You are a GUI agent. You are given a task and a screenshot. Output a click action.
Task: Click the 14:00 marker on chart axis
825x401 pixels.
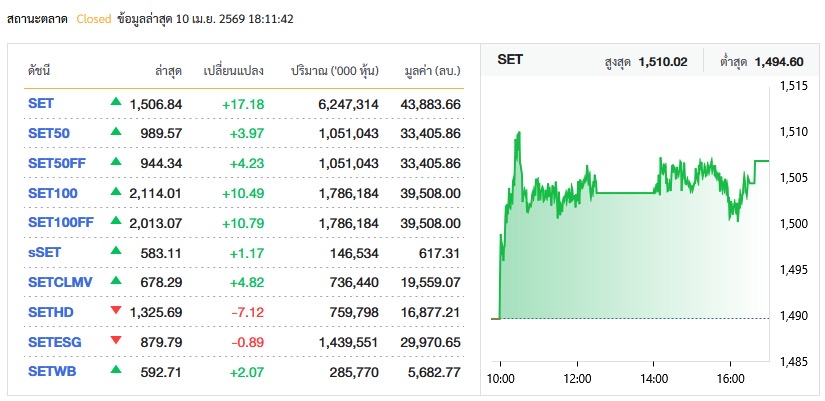pyautogui.click(x=653, y=379)
